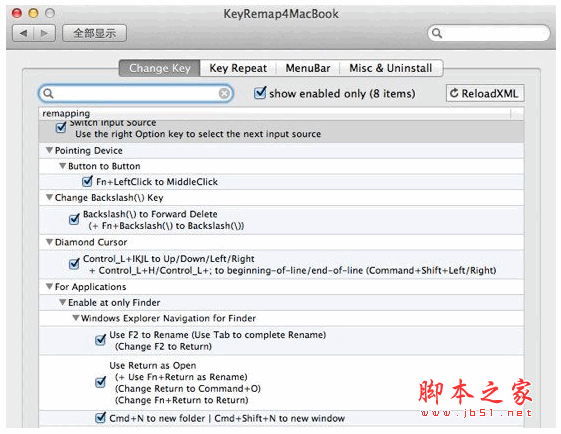This screenshot has width=561, height=434.
Task: Click the toolbar search magnifier icon
Action: click(x=437, y=33)
